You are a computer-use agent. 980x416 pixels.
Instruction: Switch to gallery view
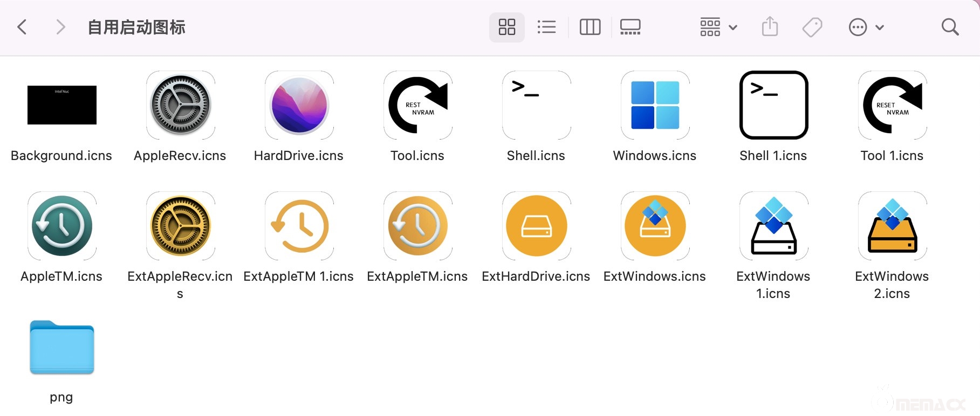click(630, 27)
